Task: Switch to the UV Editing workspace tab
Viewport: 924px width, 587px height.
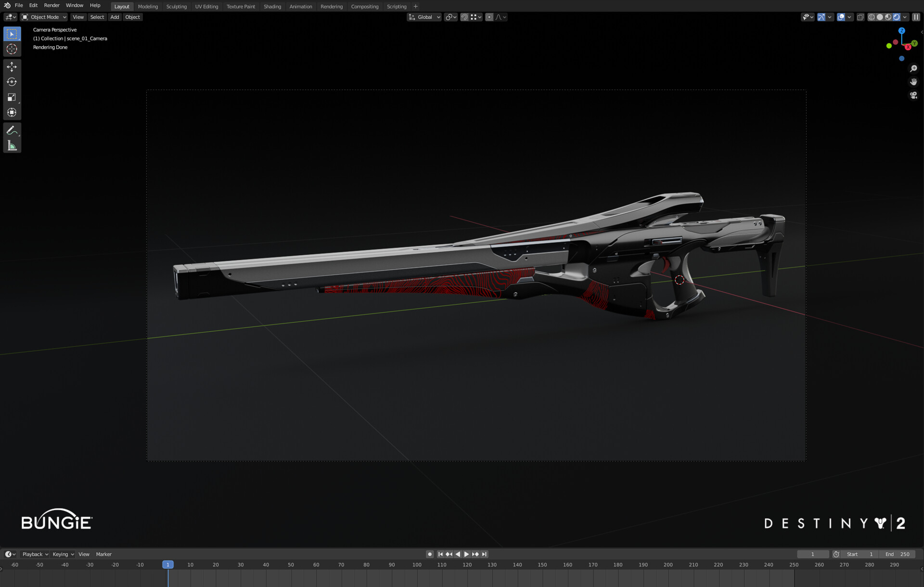Action: (206, 7)
